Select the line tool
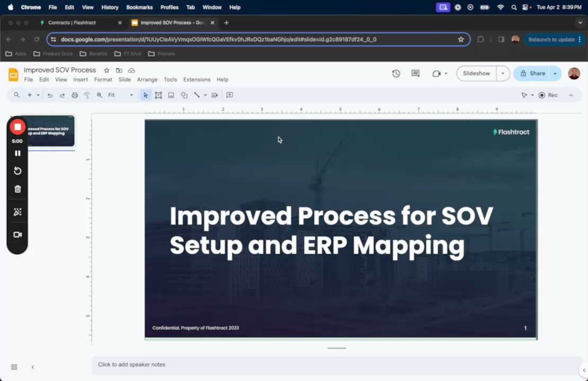Screen dimensions: 588x381 (x=197, y=95)
